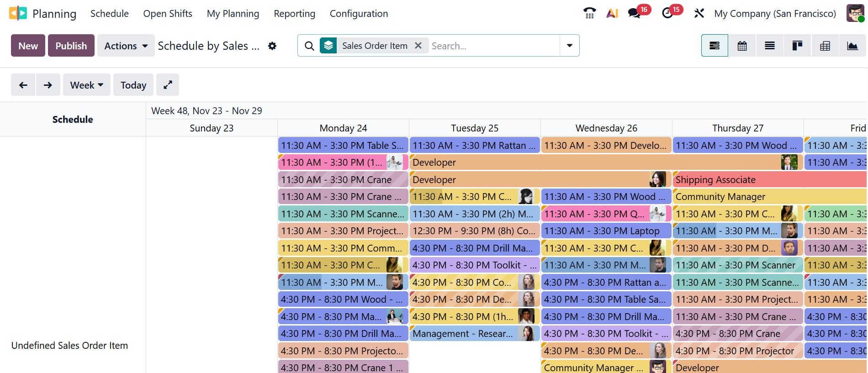Switch to List view
The height and width of the screenshot is (373, 868).
[x=770, y=46]
